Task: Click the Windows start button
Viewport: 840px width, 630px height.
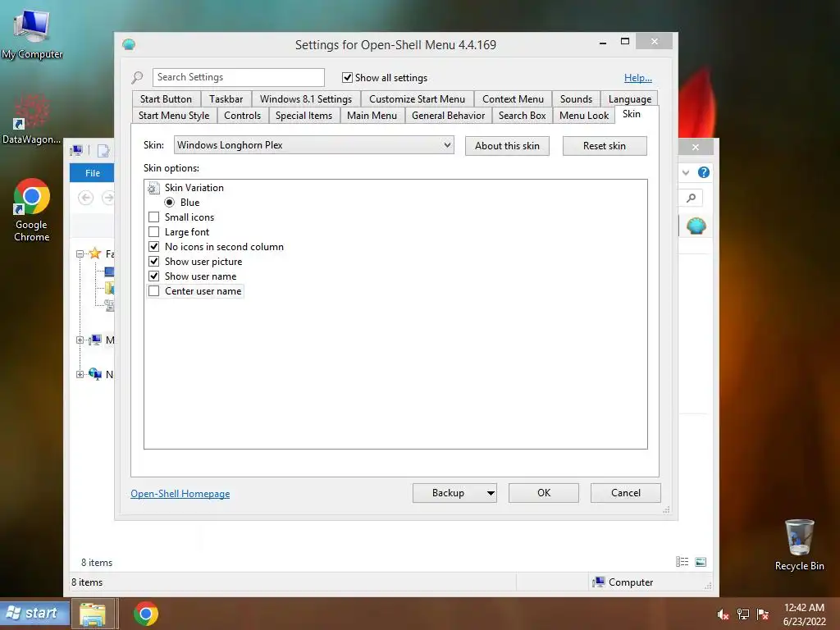Action: pos(34,614)
